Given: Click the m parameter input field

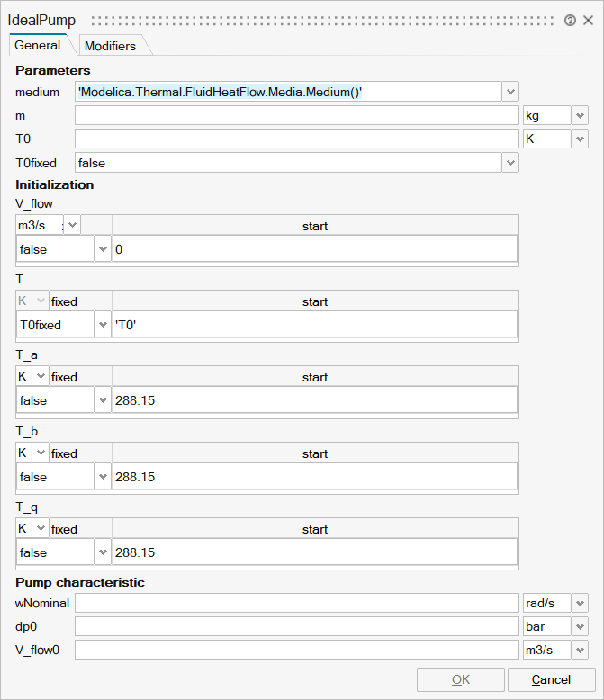Looking at the screenshot, I should point(296,115).
